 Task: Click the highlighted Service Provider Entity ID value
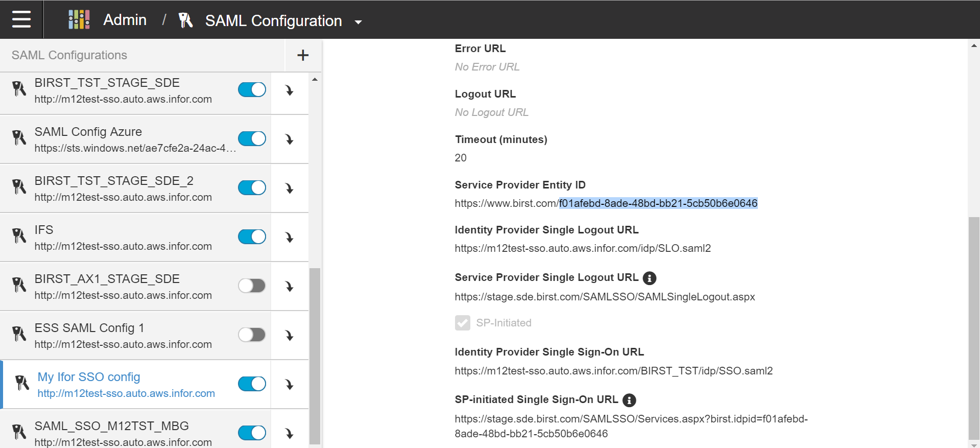pyautogui.click(x=658, y=203)
